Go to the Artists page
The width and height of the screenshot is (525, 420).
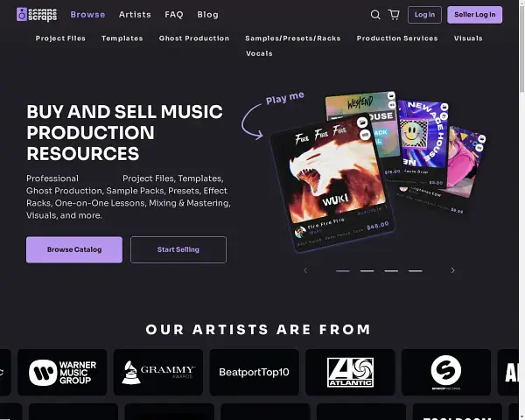click(135, 15)
